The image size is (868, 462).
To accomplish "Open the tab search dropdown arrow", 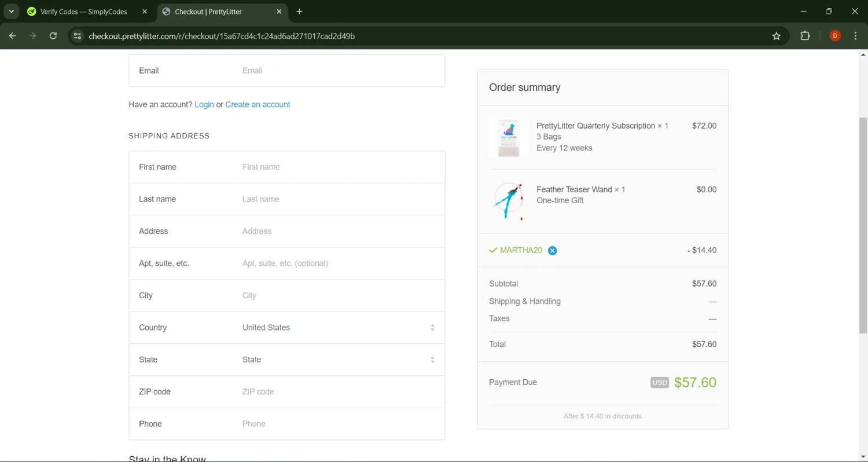I will click(11, 12).
